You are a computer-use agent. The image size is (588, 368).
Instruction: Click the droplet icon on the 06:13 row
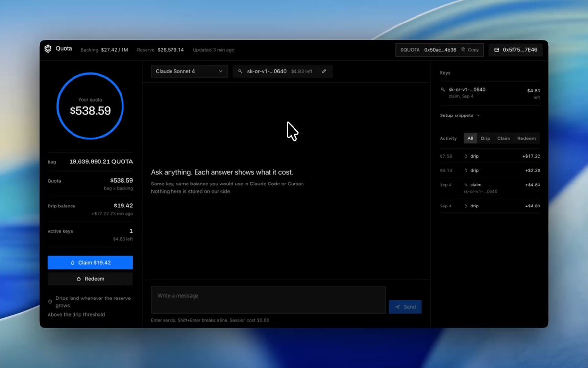[466, 171]
